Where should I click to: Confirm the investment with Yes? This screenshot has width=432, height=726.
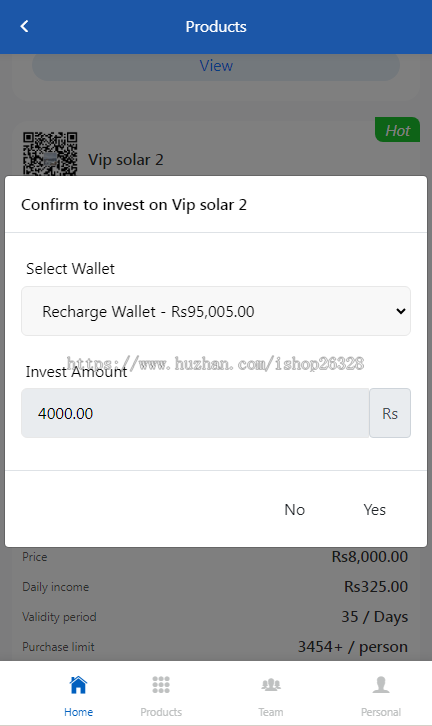click(x=374, y=509)
